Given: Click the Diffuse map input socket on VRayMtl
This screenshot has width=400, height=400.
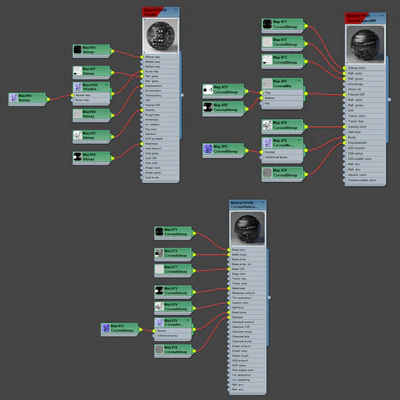Looking at the screenshot, I should [x=142, y=57].
